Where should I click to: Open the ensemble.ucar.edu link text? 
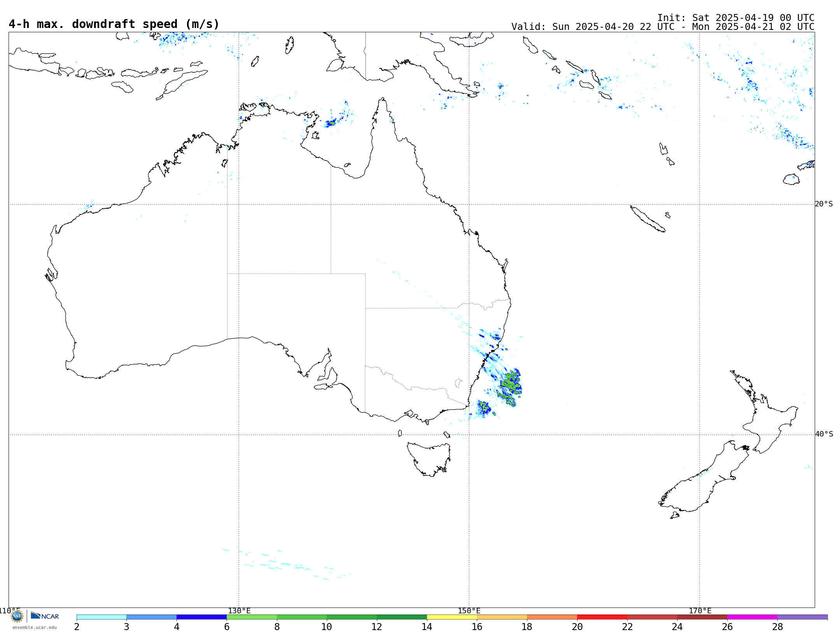point(34,627)
